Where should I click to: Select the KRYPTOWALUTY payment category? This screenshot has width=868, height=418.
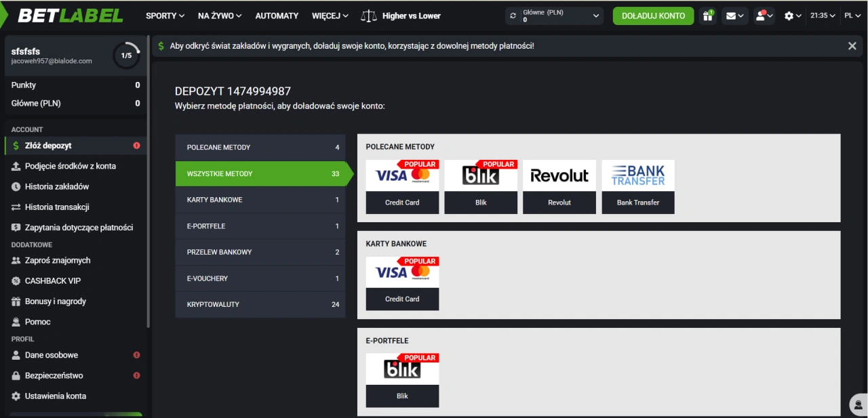coord(260,305)
